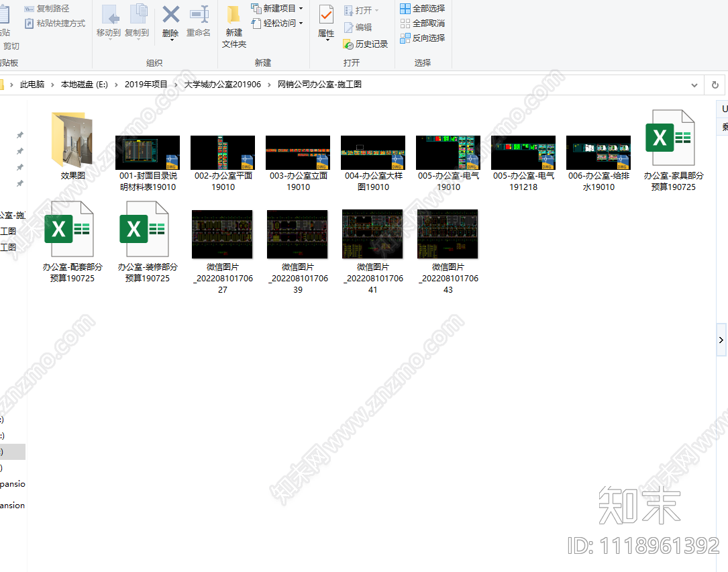Select DWG file 005-办公室-电气191218
This screenshot has width=728, height=572.
point(523,163)
